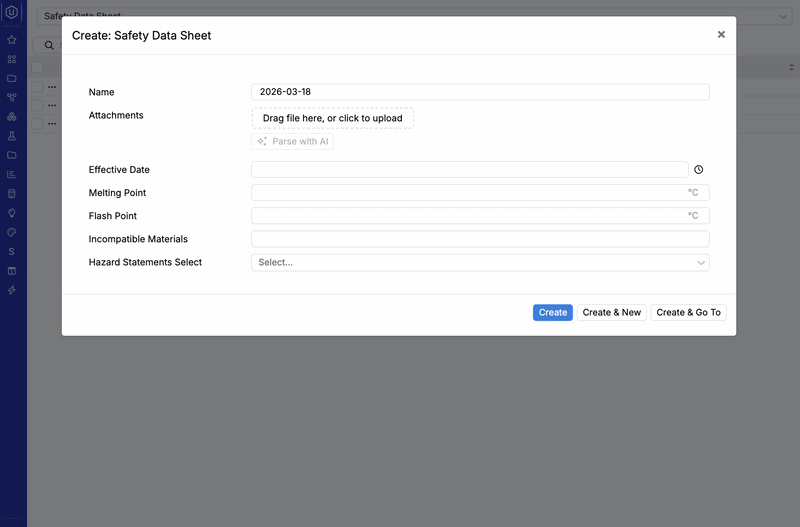This screenshot has height=527, width=800.
Task: Open the Hazard Statements Select dropdown
Action: point(470,263)
